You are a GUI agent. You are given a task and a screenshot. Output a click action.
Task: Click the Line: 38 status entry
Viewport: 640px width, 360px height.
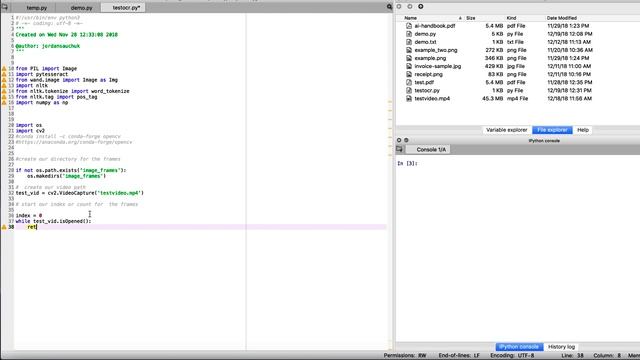point(572,356)
